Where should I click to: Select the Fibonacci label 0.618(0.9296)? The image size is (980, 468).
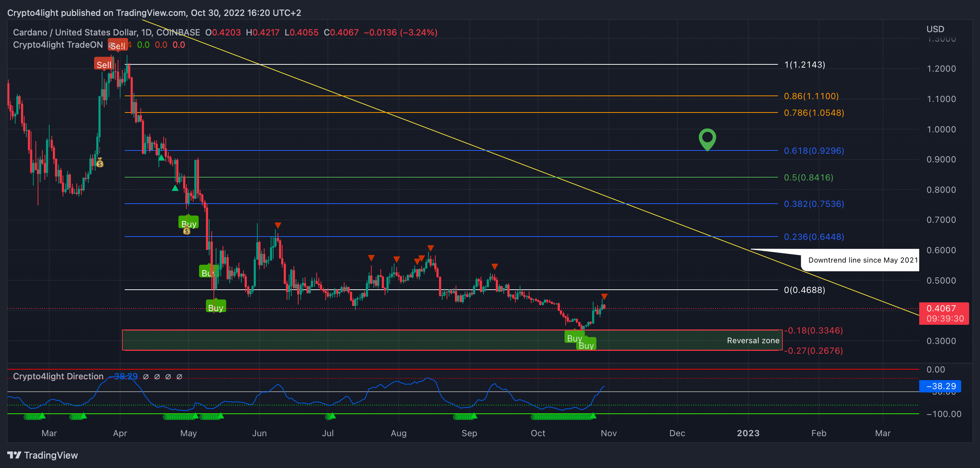[x=814, y=151]
